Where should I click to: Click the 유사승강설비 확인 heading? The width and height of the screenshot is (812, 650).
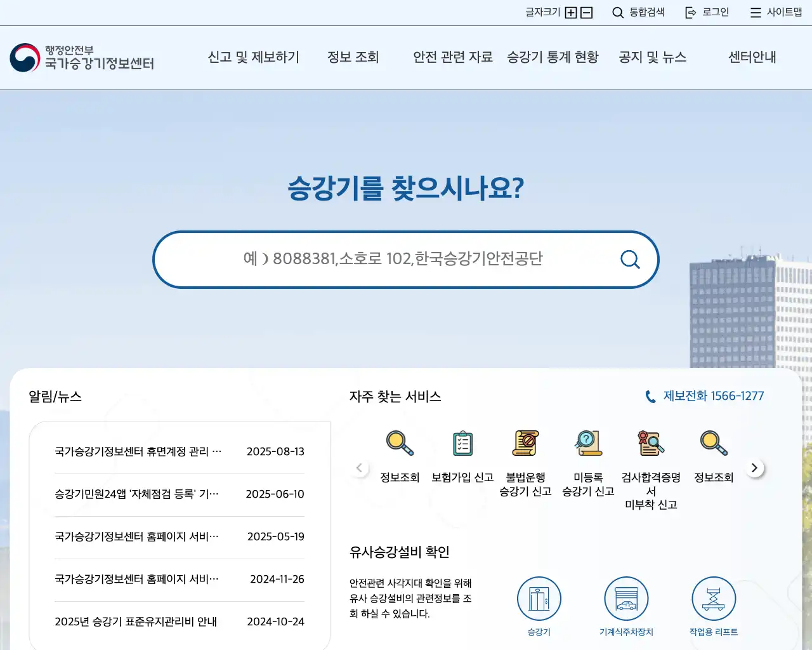click(x=400, y=552)
